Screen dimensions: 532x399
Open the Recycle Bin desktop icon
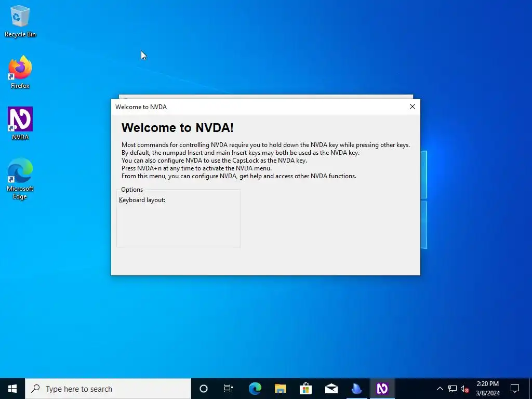(20, 21)
